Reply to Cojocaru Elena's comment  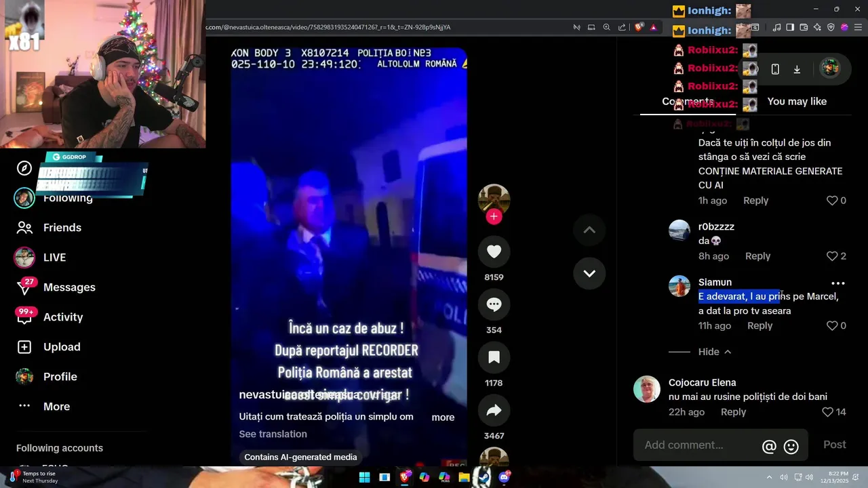coord(733,412)
